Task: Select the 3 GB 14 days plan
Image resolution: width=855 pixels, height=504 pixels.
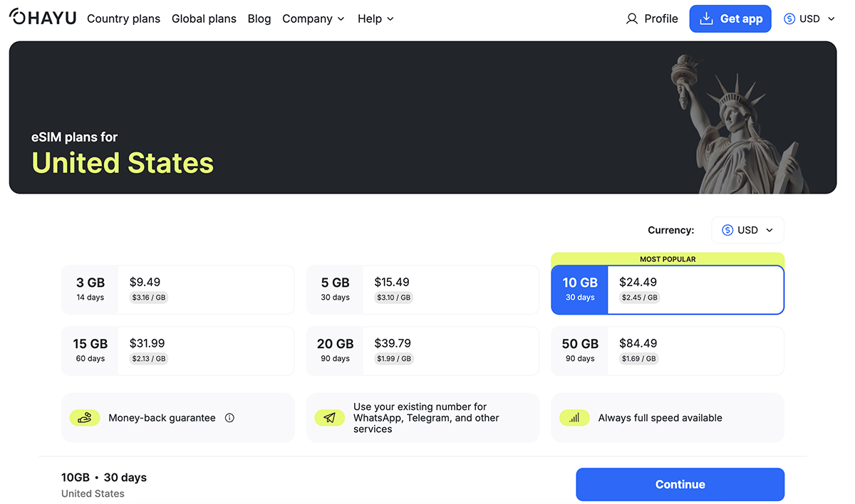Action: click(177, 290)
